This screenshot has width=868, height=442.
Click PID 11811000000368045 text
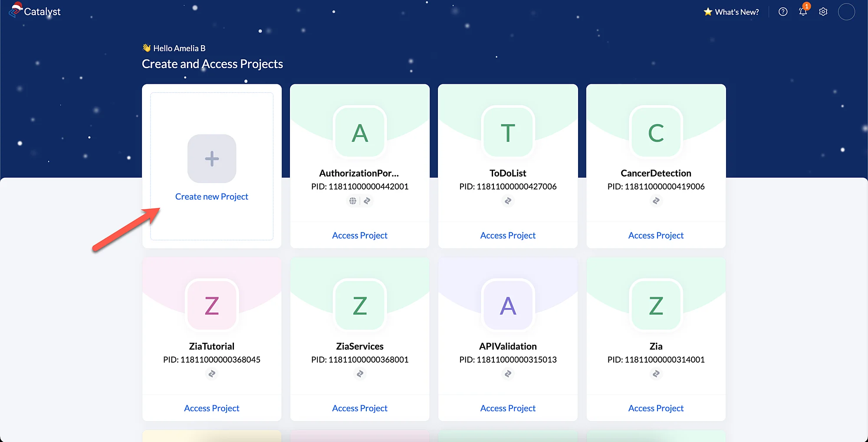212,360
